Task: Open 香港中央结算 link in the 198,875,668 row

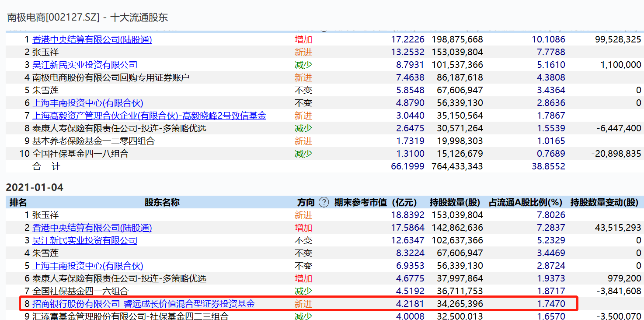Action: pyautogui.click(x=92, y=39)
